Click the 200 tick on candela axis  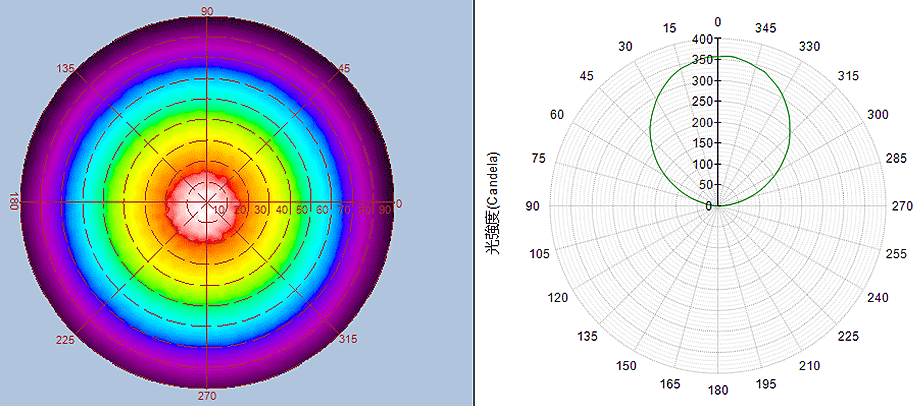(x=701, y=123)
